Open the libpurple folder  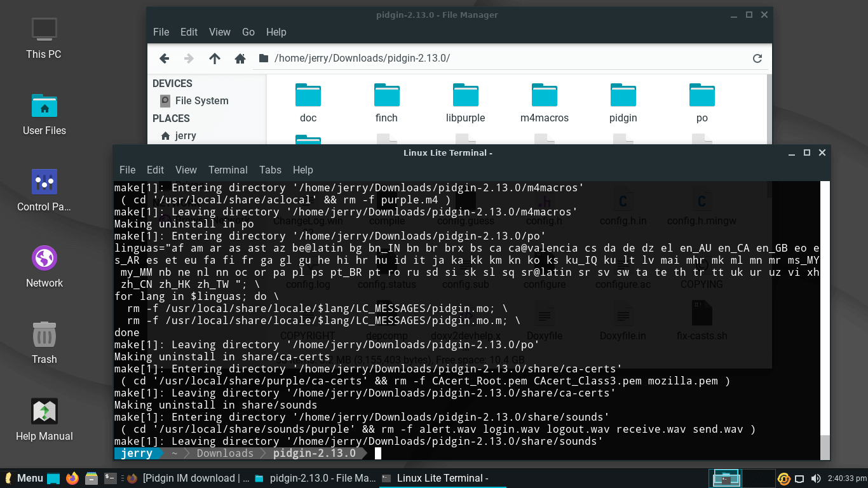[x=465, y=103]
